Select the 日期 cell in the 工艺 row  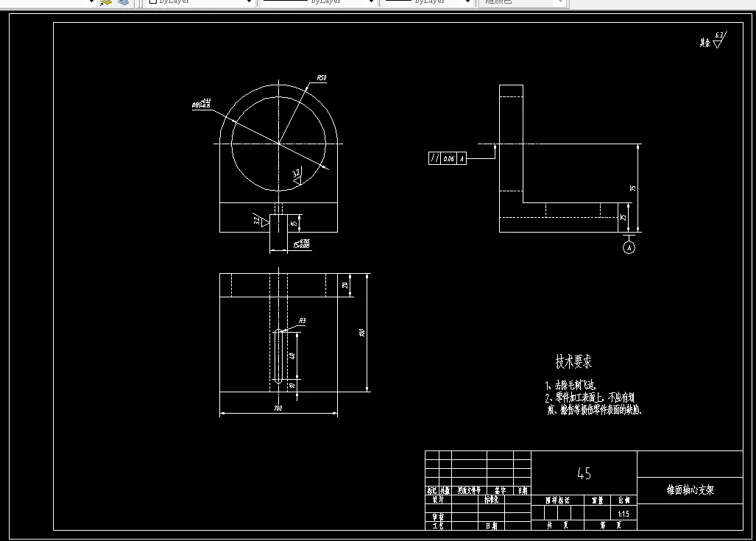coord(491,526)
